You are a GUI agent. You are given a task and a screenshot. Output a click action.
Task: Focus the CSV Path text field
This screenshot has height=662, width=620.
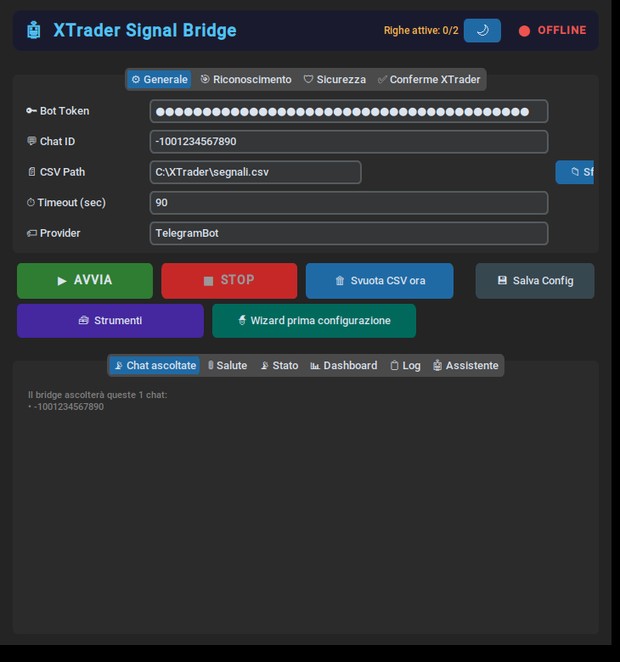pos(255,172)
